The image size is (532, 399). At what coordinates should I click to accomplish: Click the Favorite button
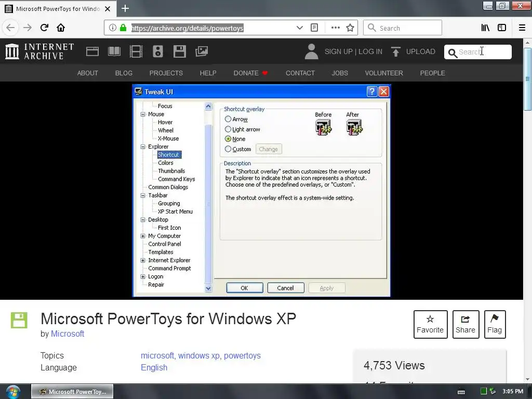tap(430, 324)
